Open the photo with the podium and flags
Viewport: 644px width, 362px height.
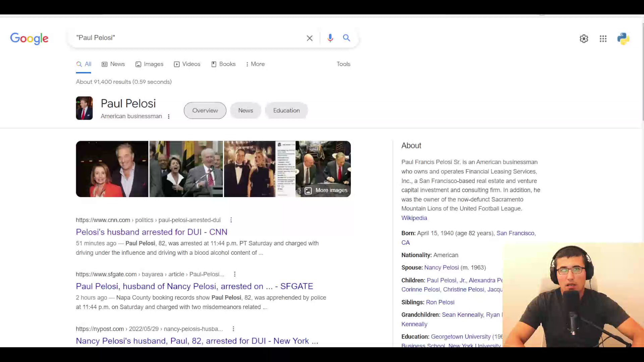186,169
